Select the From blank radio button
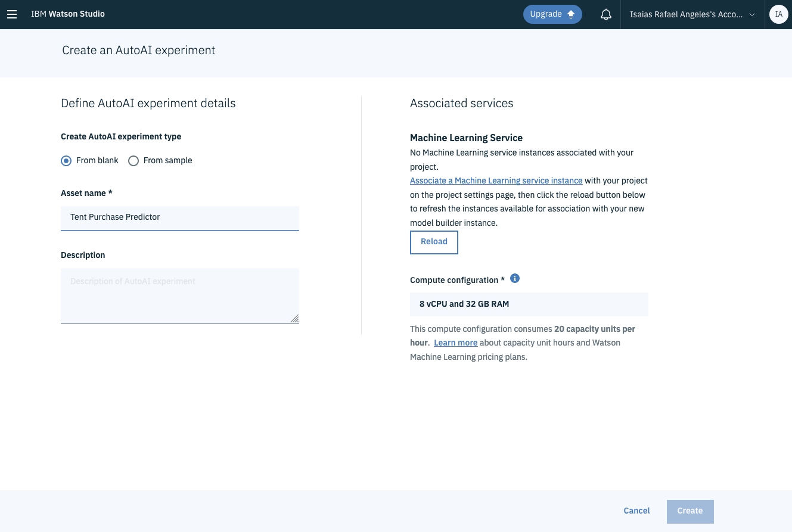This screenshot has width=792, height=532. coord(66,161)
